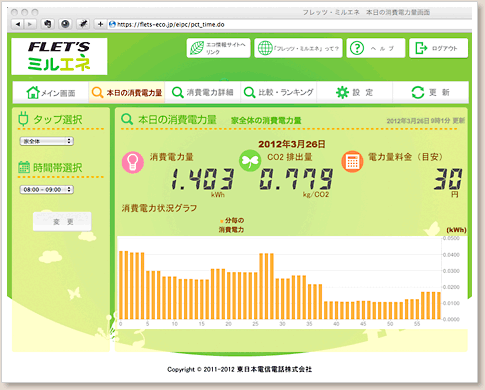Click the plus add-bookmark toolbar button
Viewport: 485px width, 390px height.
(x=100, y=24)
